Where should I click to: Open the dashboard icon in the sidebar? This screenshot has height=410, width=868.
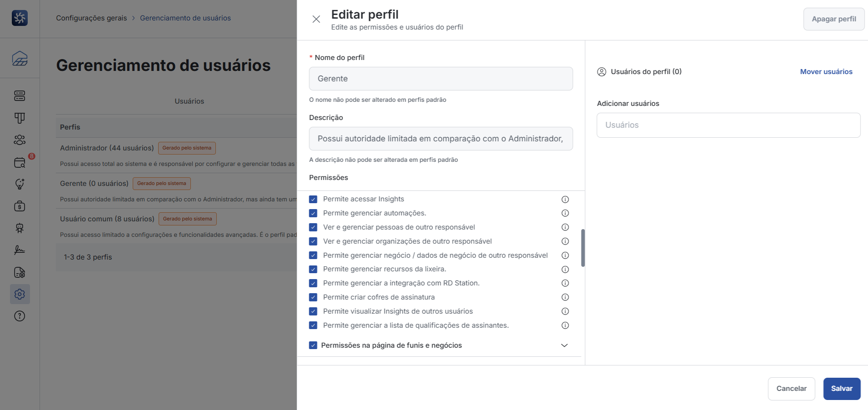pyautogui.click(x=20, y=59)
